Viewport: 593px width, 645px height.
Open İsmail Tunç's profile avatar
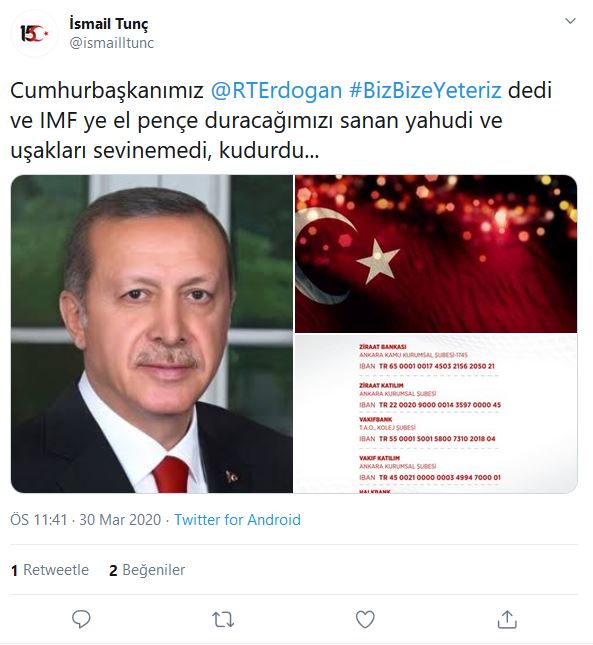[x=35, y=33]
